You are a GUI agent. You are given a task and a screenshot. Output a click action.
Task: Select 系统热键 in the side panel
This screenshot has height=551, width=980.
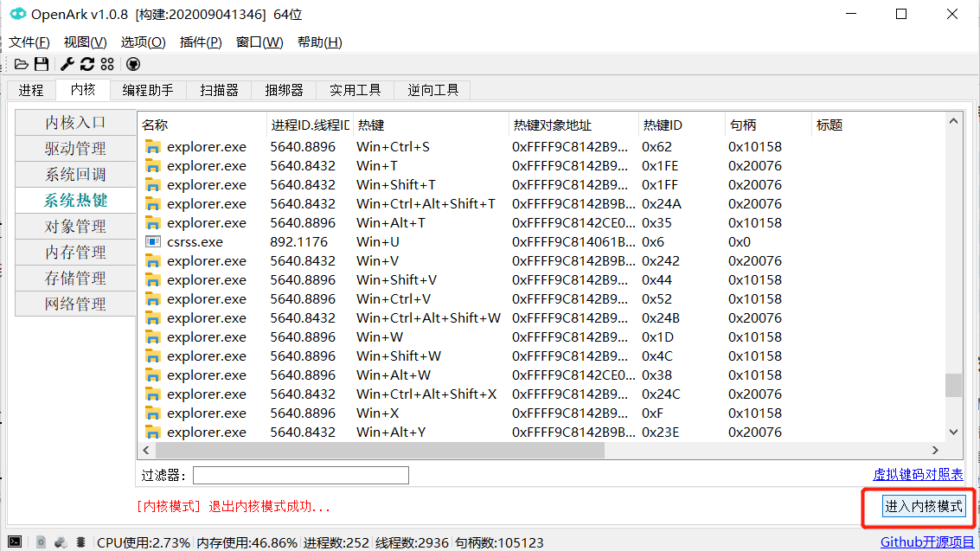point(75,201)
